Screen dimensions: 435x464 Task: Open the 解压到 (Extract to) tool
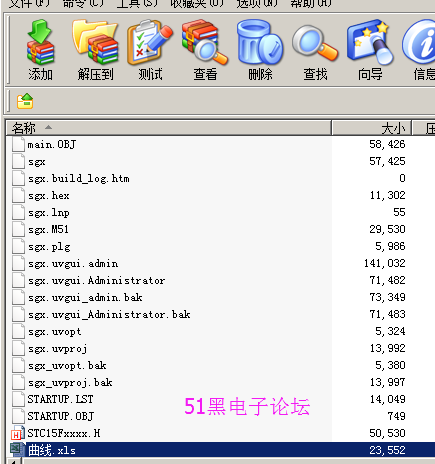(x=95, y=50)
